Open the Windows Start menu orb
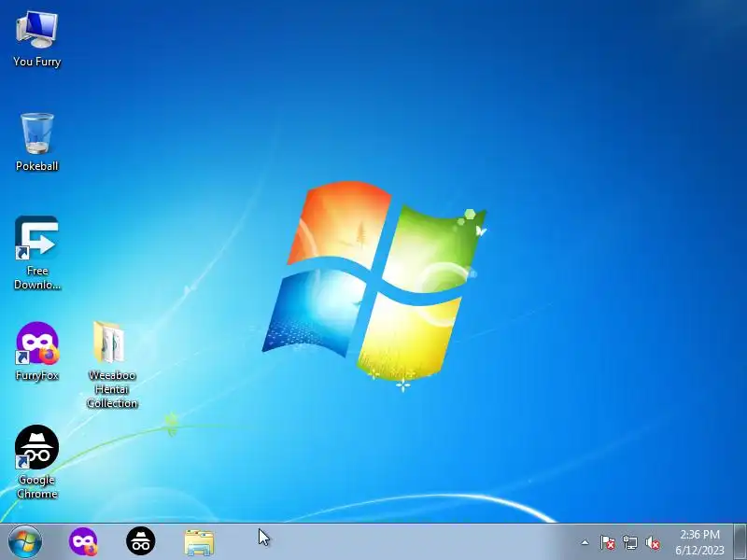Viewport: 747px width, 560px height. [25, 541]
